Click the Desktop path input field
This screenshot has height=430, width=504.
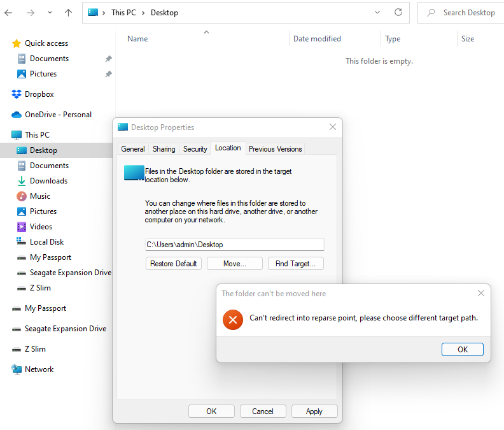(x=235, y=245)
